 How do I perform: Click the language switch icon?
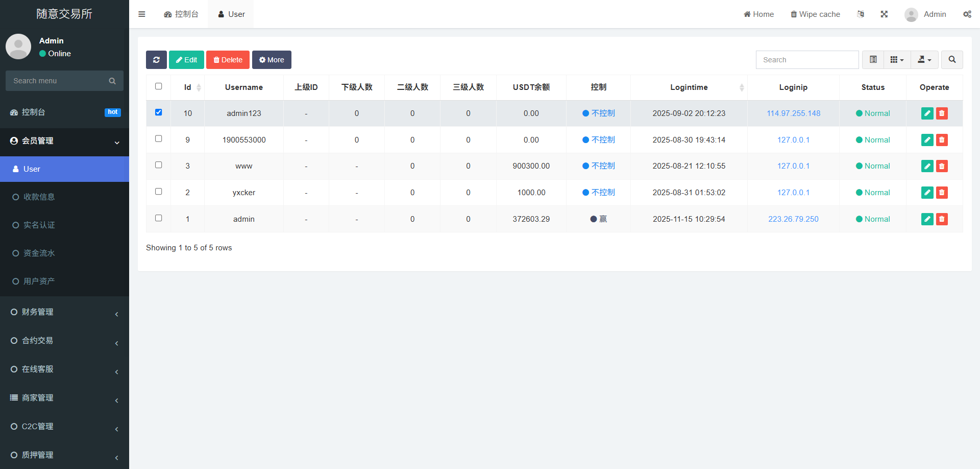(861, 14)
